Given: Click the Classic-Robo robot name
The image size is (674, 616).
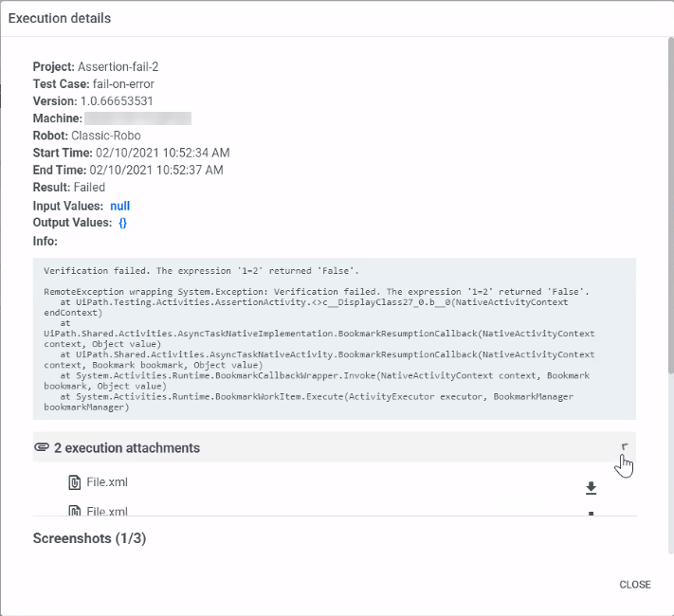Looking at the screenshot, I should [106, 136].
